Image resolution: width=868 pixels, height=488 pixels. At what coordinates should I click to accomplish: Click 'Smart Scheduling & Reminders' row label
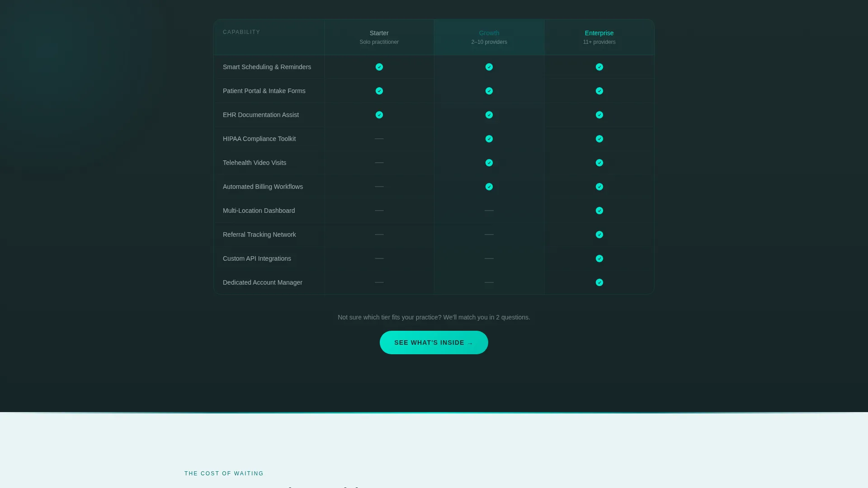tap(267, 67)
